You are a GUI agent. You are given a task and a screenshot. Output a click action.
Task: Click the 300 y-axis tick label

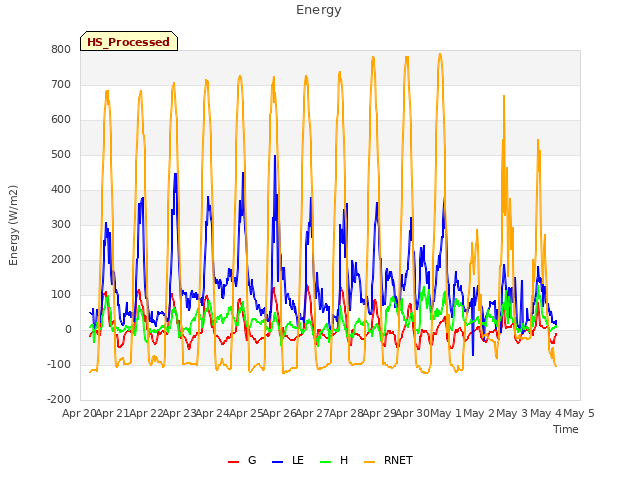61,224
